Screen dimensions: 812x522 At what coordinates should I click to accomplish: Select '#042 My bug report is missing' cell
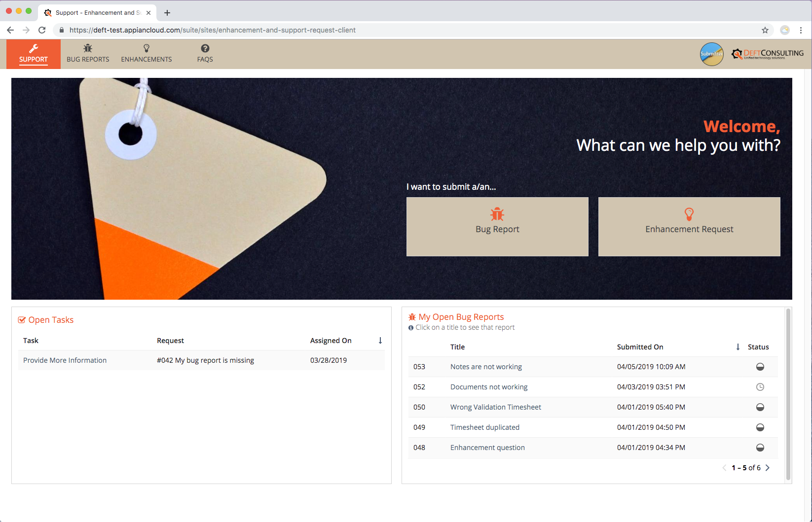click(205, 360)
